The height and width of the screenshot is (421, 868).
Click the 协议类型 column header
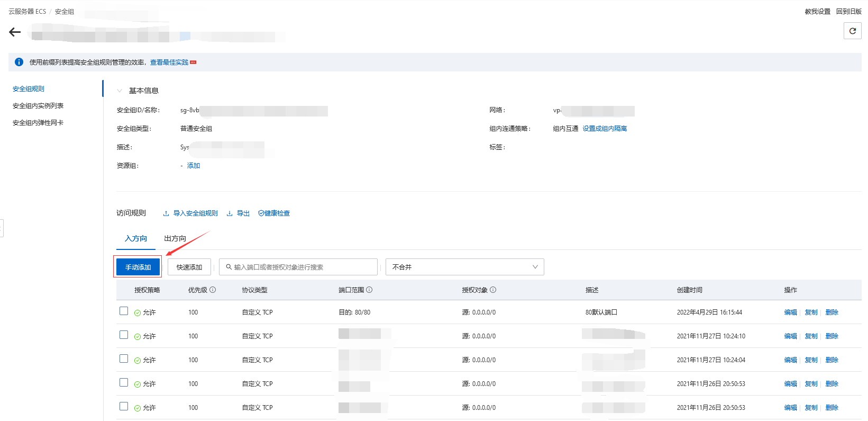click(x=255, y=290)
